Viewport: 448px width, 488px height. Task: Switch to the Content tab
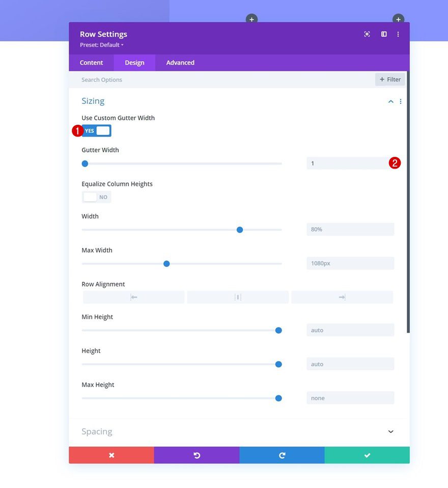pyautogui.click(x=91, y=62)
